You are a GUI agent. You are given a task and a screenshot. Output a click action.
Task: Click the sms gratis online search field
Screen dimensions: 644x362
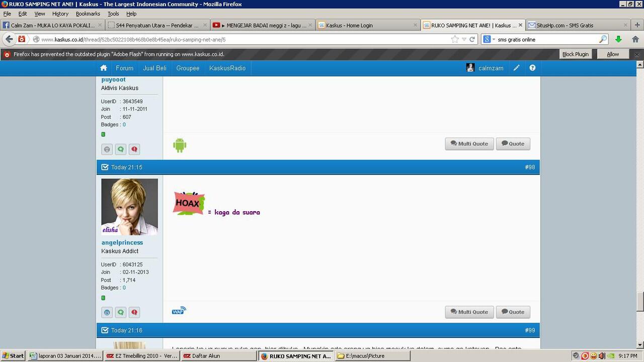(x=547, y=39)
